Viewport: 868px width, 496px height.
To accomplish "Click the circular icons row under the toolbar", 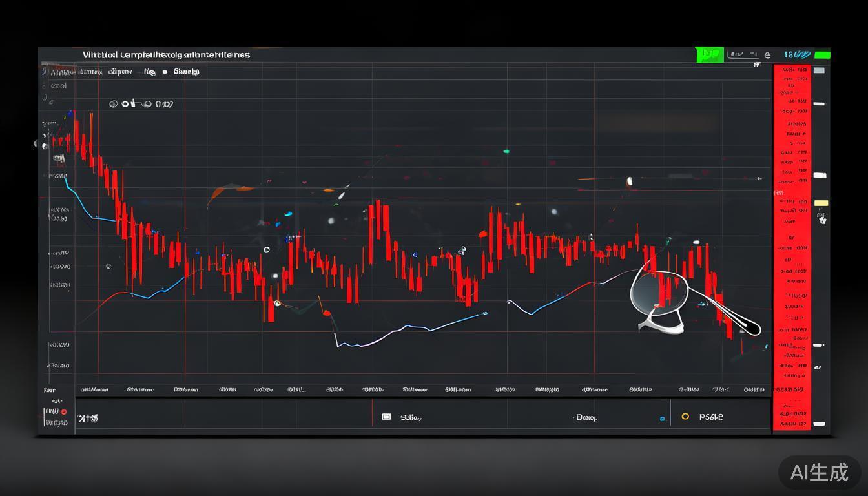I will click(x=141, y=104).
